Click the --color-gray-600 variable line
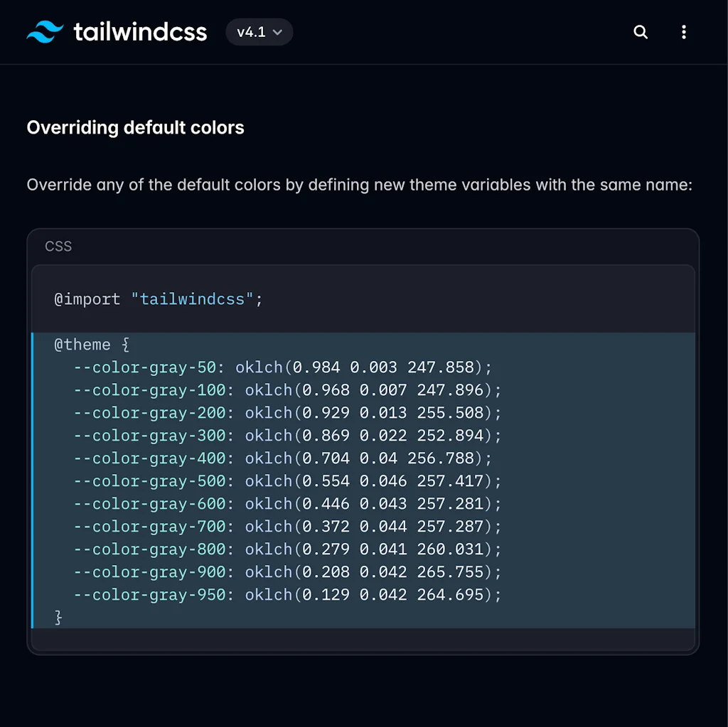 [x=287, y=504]
